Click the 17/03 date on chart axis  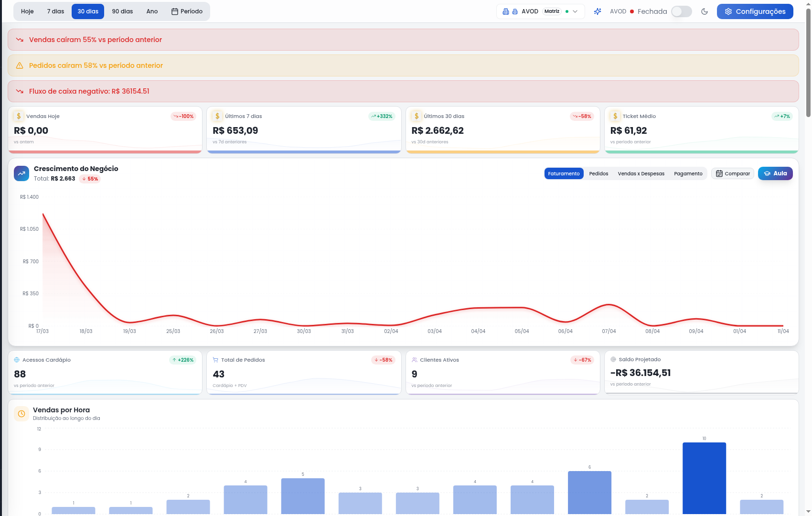click(43, 331)
